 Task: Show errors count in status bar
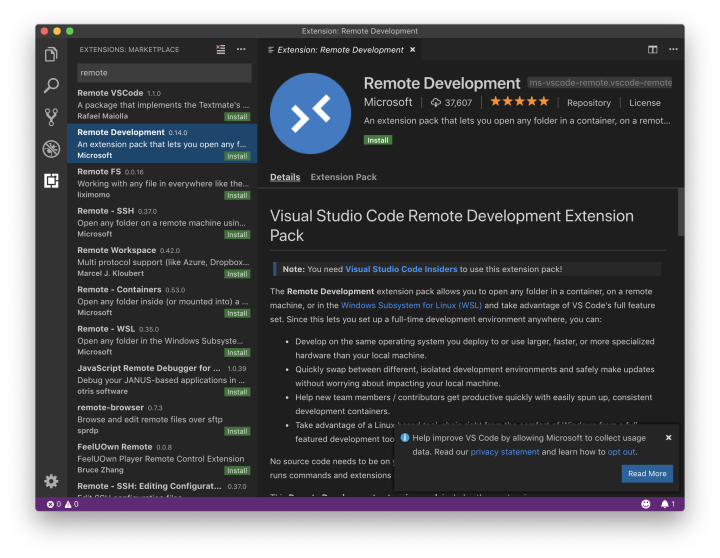[54, 504]
